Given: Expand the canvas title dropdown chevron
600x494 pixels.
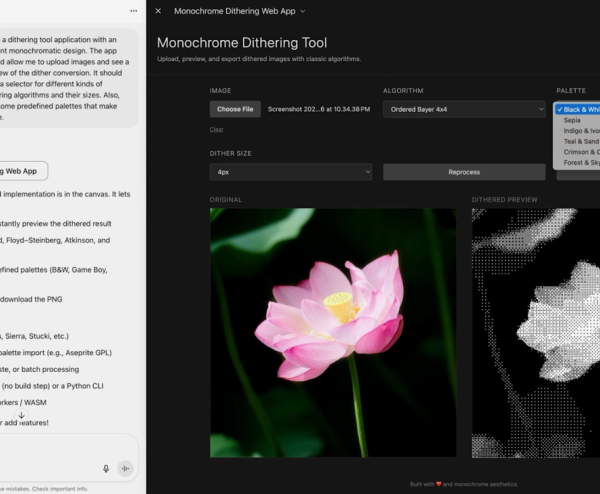Looking at the screenshot, I should click(x=303, y=11).
